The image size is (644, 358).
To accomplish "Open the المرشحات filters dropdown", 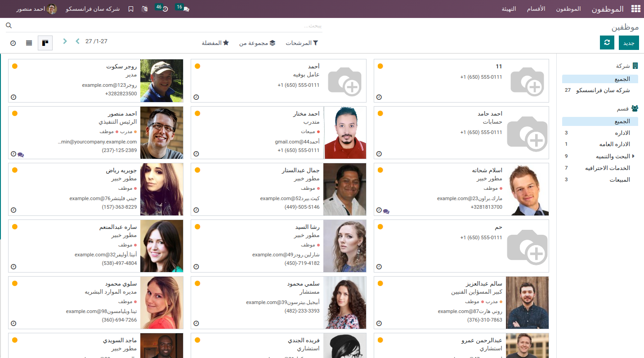I will point(302,43).
